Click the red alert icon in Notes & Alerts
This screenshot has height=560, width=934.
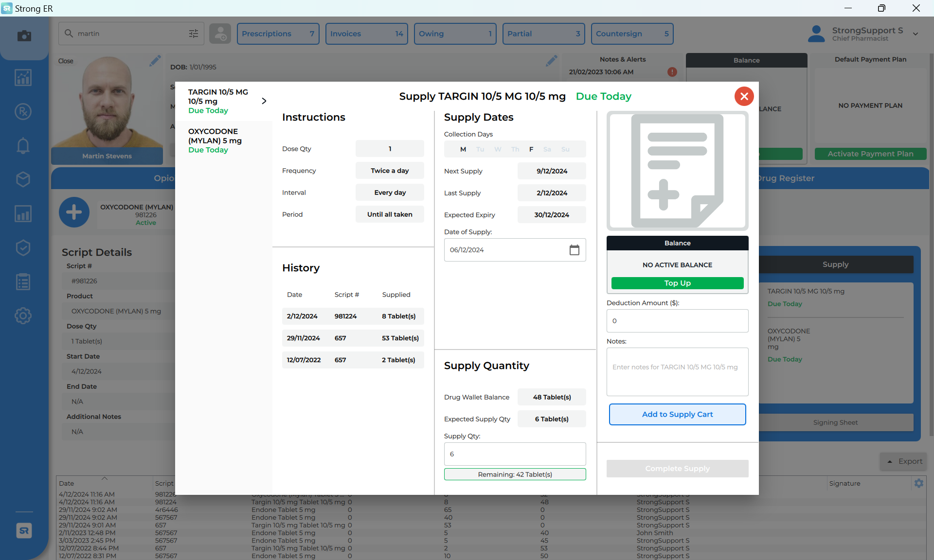(672, 72)
